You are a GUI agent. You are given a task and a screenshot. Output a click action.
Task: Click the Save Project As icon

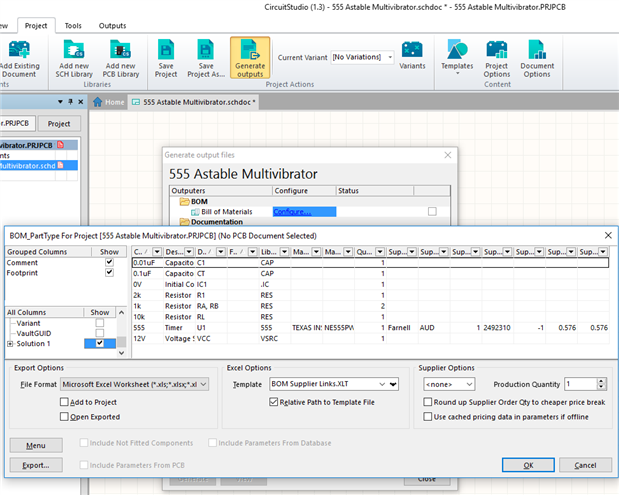[206, 49]
